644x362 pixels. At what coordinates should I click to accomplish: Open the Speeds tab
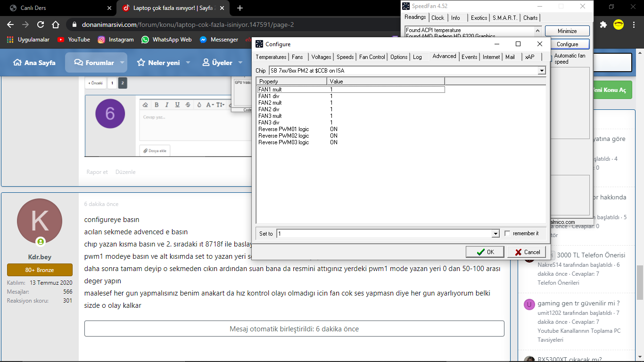point(345,57)
